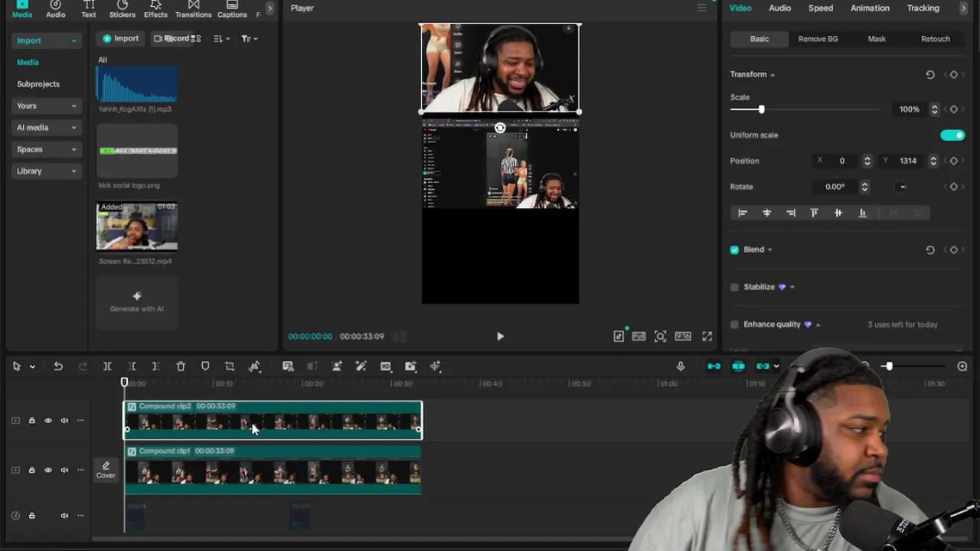Open the Retouch sub-tab

(935, 39)
